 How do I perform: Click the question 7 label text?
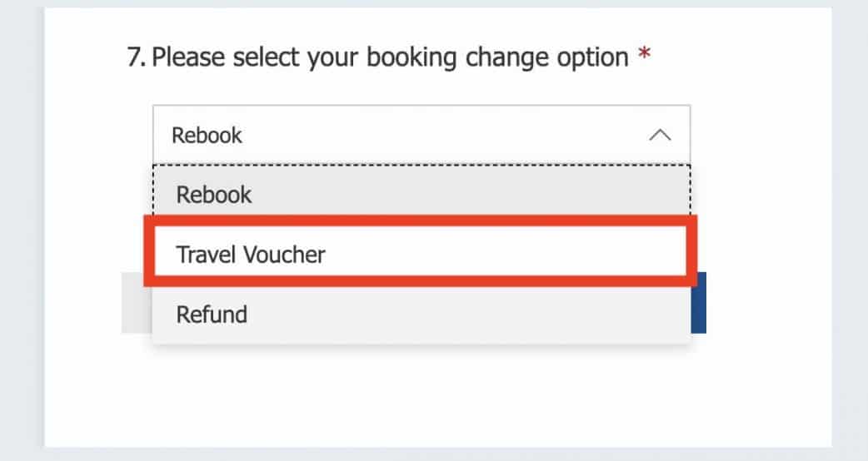click(x=389, y=57)
